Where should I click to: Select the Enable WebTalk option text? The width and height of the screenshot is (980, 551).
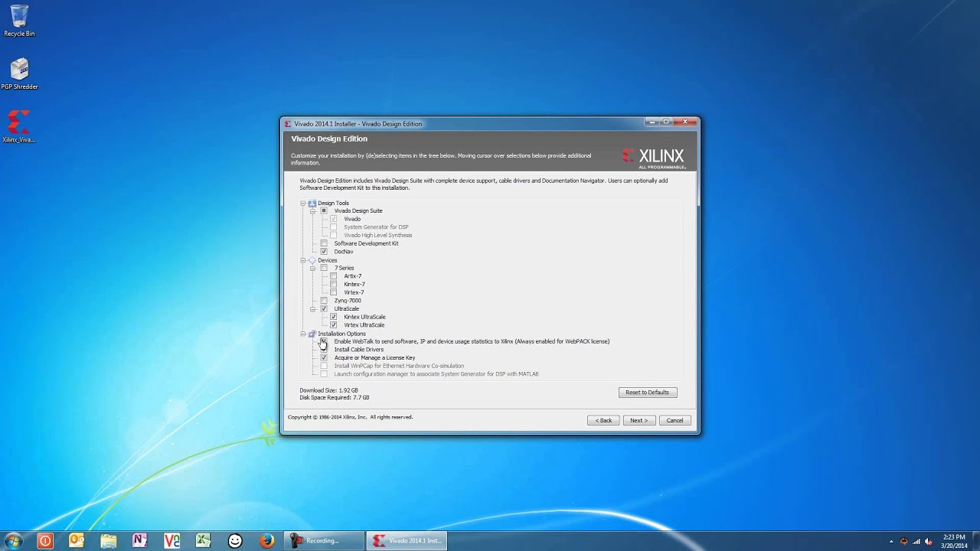click(x=472, y=341)
